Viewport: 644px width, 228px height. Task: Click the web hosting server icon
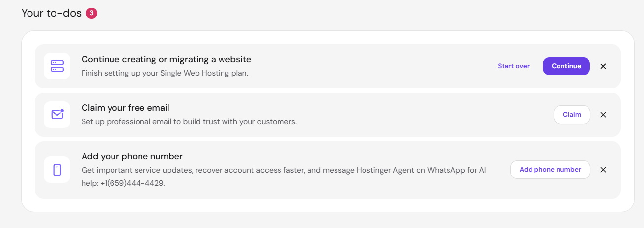pos(57,66)
